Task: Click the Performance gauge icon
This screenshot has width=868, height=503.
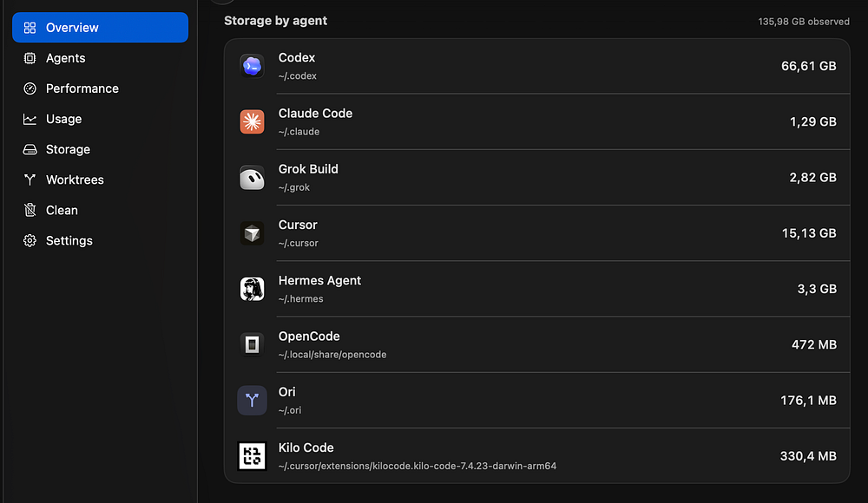Action: pyautogui.click(x=30, y=88)
